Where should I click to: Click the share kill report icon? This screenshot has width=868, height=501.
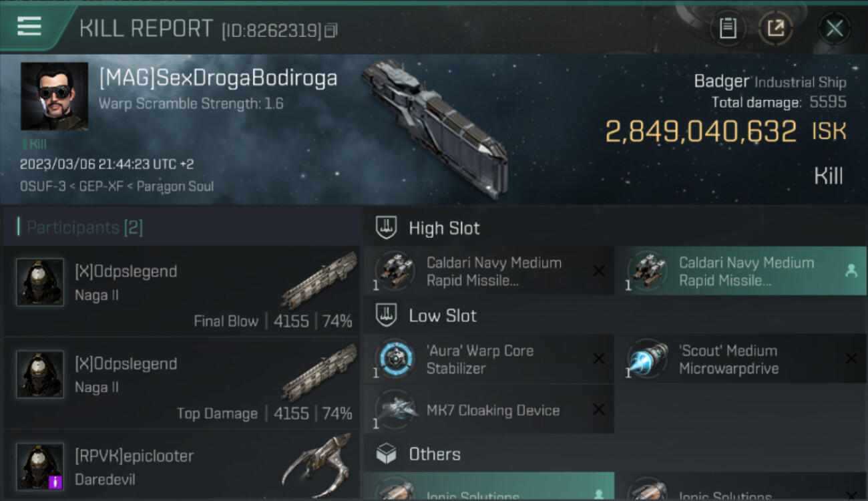coord(775,28)
